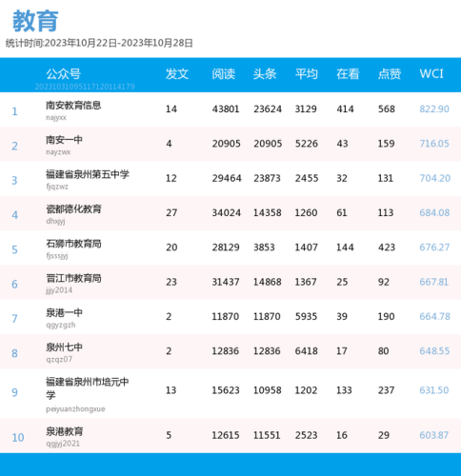Image resolution: width=461 pixels, height=476 pixels.
Task: Select the 统计时间 date range text
Action: click(99, 43)
